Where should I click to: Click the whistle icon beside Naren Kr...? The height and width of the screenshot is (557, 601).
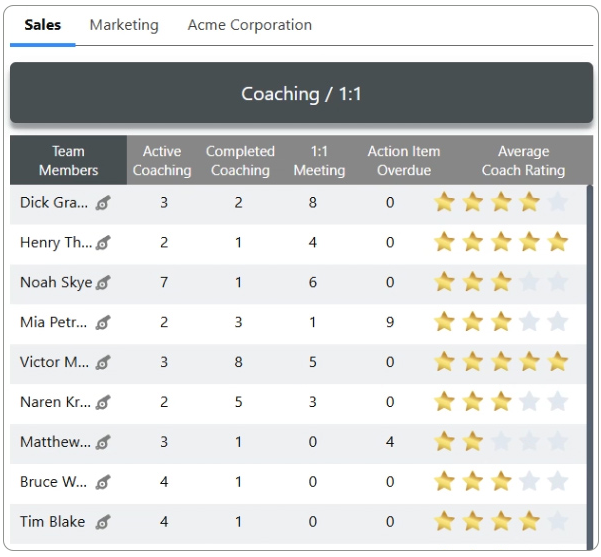coord(102,403)
